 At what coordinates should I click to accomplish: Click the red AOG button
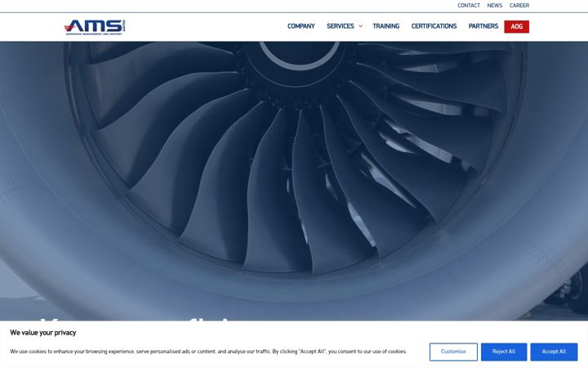516,27
